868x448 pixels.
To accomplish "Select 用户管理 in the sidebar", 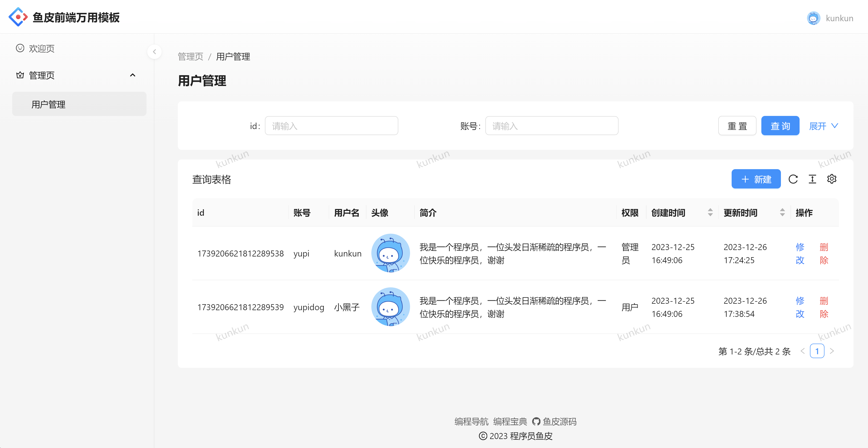I will tap(49, 104).
